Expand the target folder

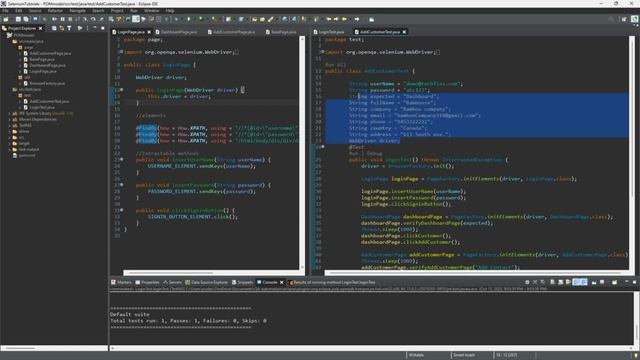click(x=10, y=143)
